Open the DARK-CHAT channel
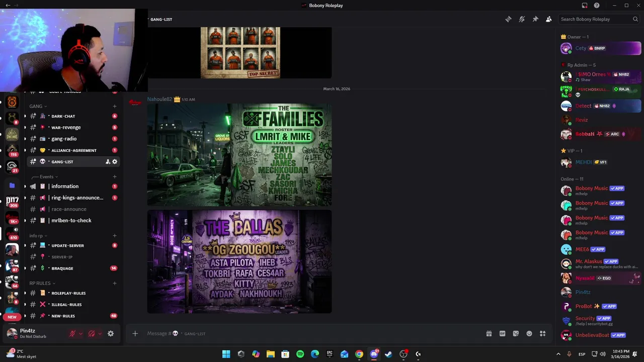Viewport: 644px width, 362px height. click(x=73, y=116)
